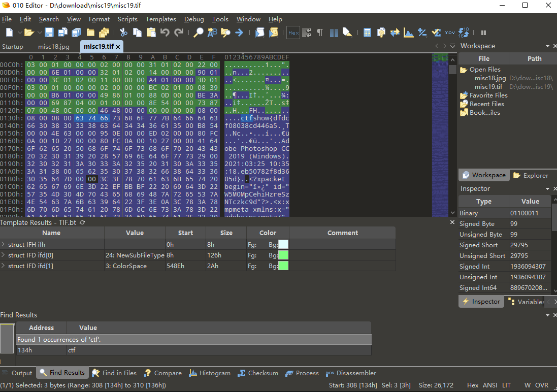Click the Checksum toolbar icon

pyautogui.click(x=436, y=32)
